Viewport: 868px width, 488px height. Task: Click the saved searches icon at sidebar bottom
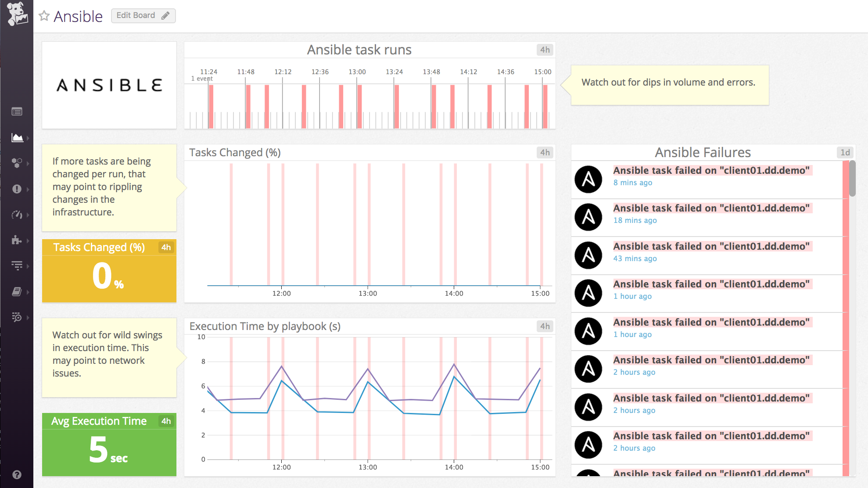tap(17, 318)
